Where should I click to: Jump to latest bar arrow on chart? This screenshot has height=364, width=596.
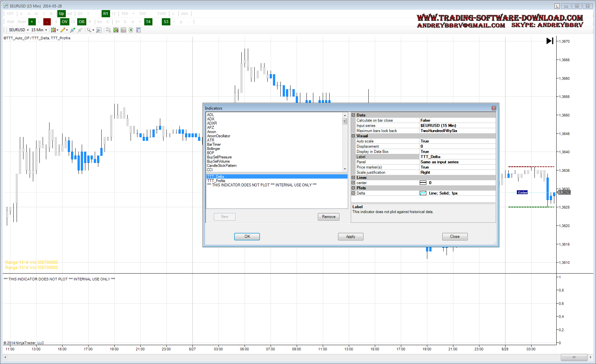(x=550, y=41)
